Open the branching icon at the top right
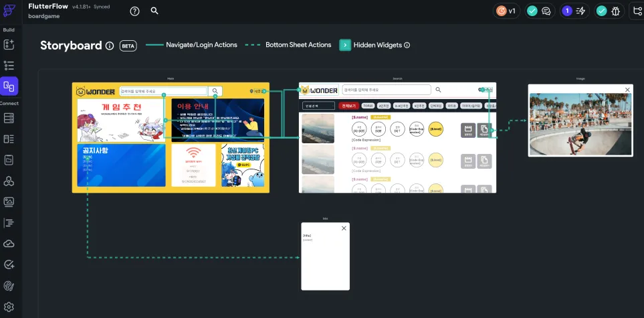The width and height of the screenshot is (644, 318). [x=637, y=11]
